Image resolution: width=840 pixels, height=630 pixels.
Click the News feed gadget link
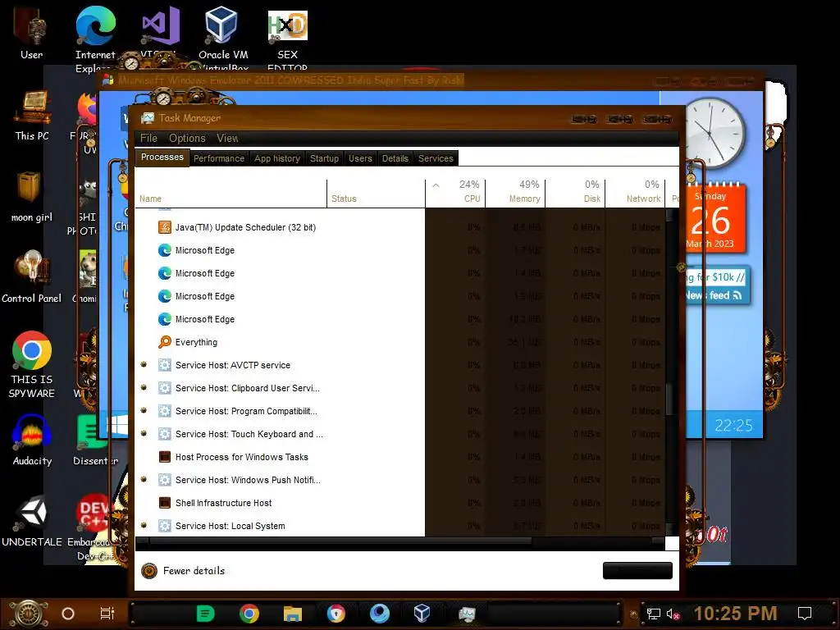tap(714, 295)
